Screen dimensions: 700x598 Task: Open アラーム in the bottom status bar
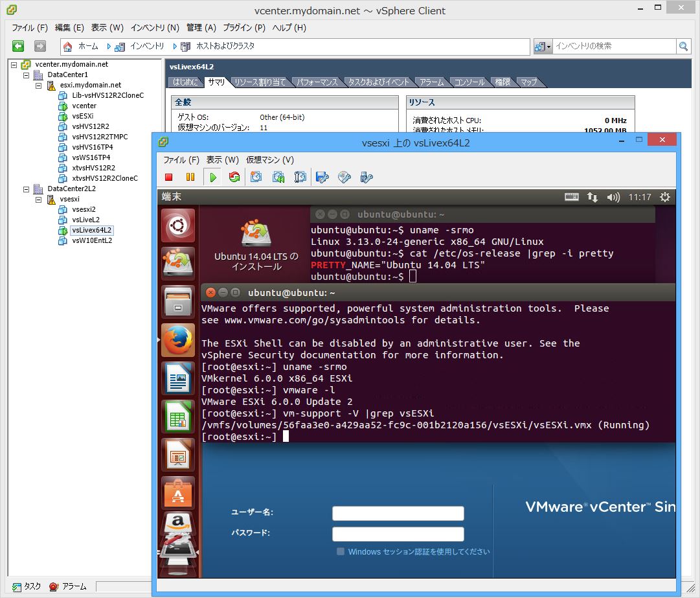pyautogui.click(x=68, y=587)
